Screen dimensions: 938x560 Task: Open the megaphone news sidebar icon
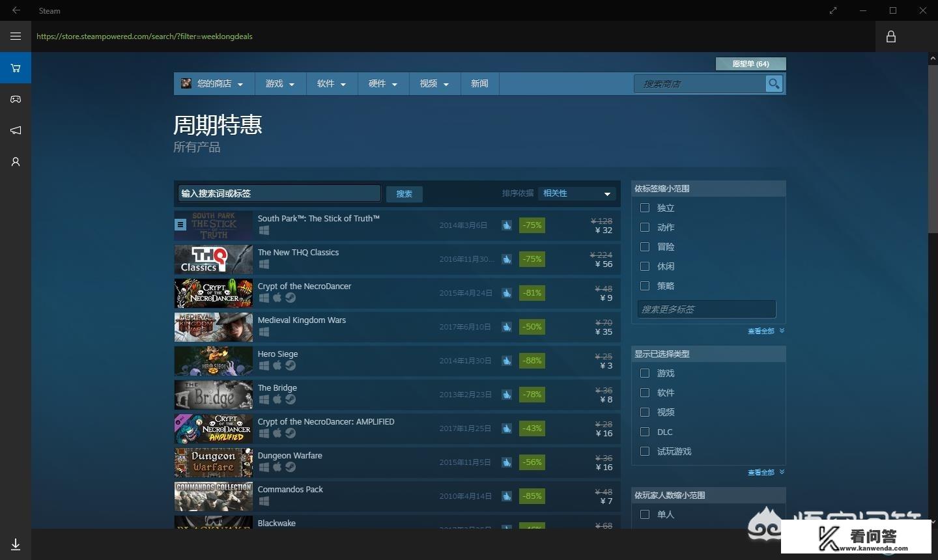point(16,130)
